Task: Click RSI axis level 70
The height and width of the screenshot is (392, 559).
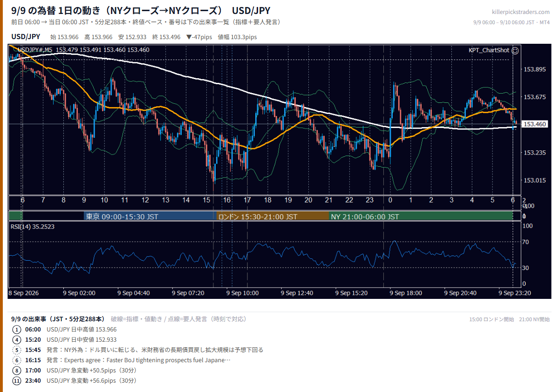Action: [x=525, y=242]
